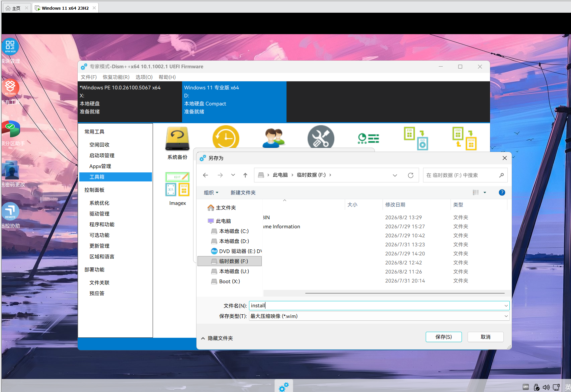Select 本地磁盘 (U:) in the navigation tree

(x=230, y=271)
